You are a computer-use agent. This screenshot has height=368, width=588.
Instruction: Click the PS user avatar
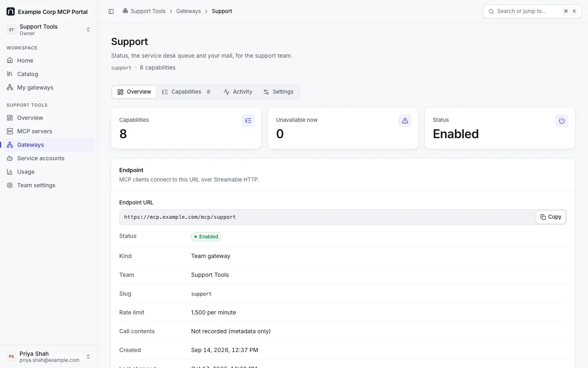pyautogui.click(x=11, y=357)
